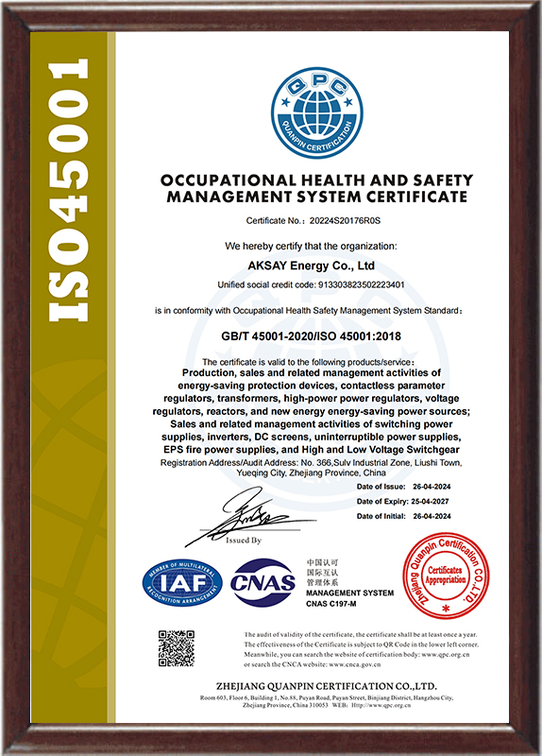Click "We hereby certify that the organization"
The image size is (542, 756).
311,247
